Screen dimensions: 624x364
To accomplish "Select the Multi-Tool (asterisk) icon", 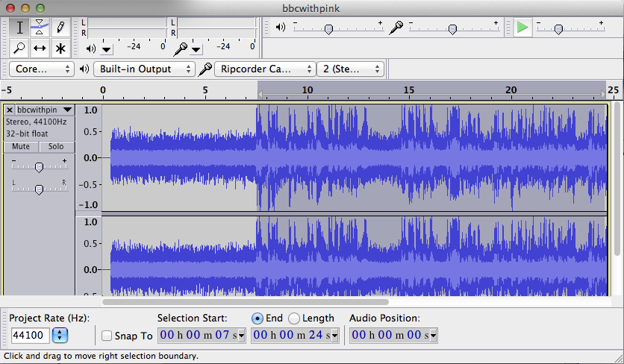I will [x=60, y=48].
